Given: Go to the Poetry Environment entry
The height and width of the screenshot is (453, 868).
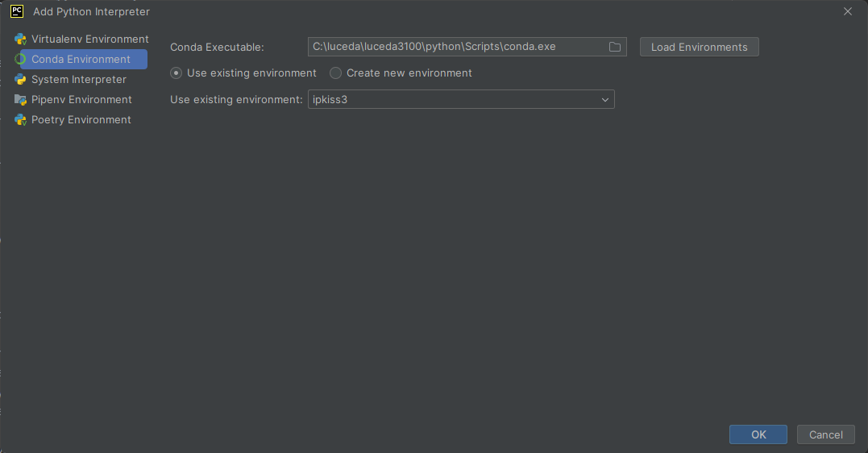Looking at the screenshot, I should pos(81,119).
